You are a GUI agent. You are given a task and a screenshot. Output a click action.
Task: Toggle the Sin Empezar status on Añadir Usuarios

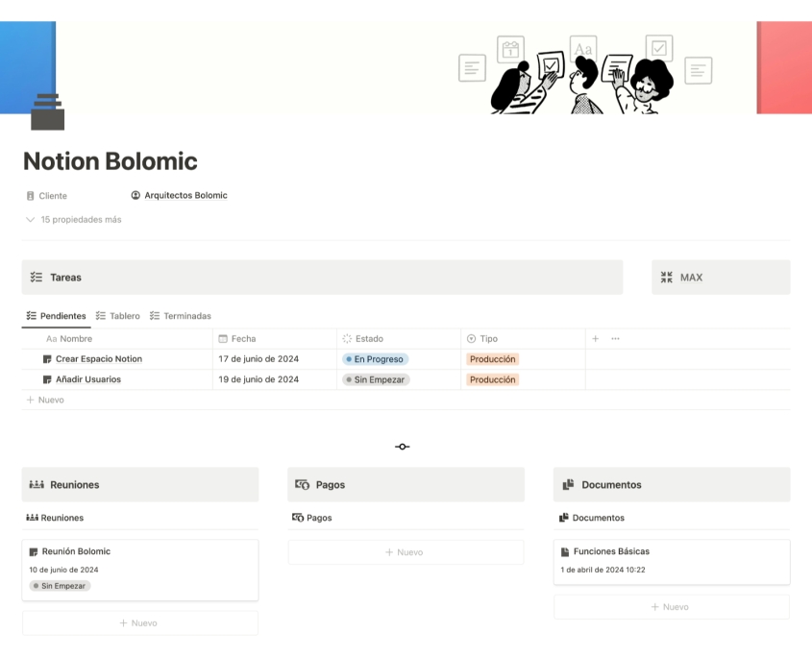tap(375, 379)
